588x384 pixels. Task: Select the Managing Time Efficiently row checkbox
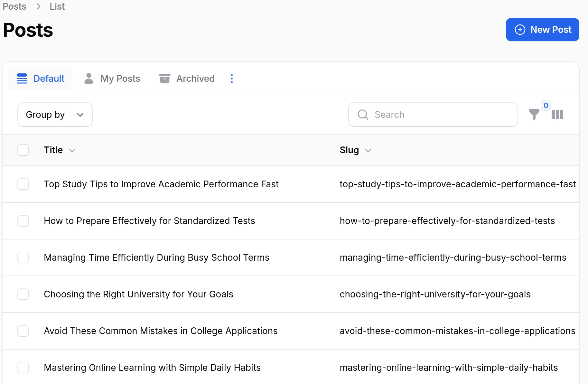coord(23,258)
